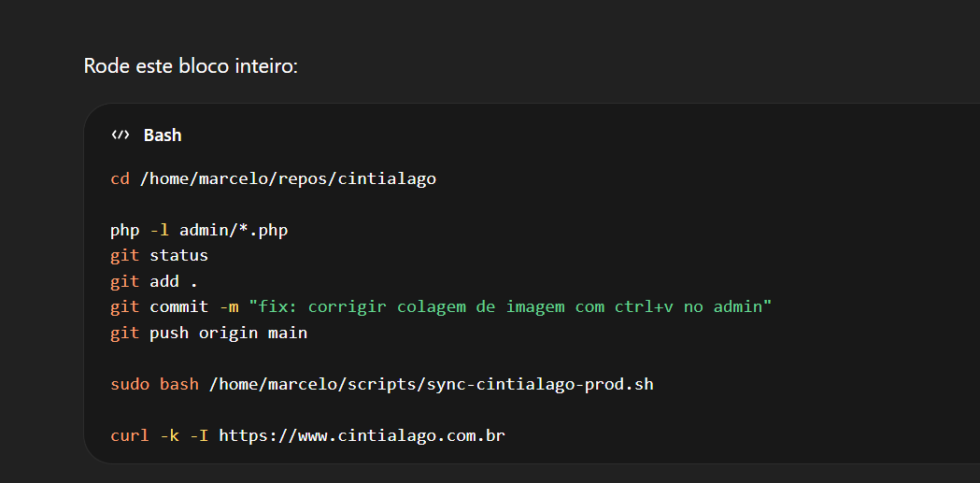Click the 'curl' command keyword
980x483 pixels.
click(130, 435)
